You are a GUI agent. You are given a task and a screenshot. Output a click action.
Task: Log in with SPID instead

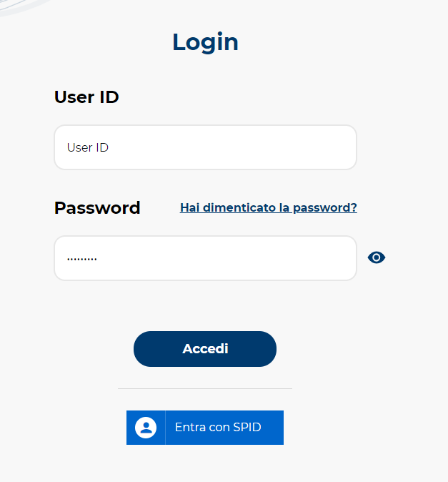pyautogui.click(x=205, y=428)
